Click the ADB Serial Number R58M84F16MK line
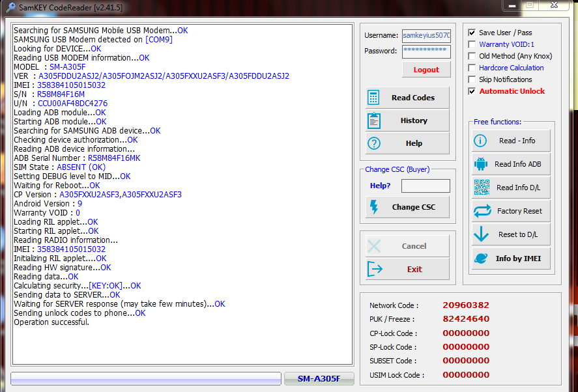Image resolution: width=578 pixels, height=392 pixels. coord(77,158)
